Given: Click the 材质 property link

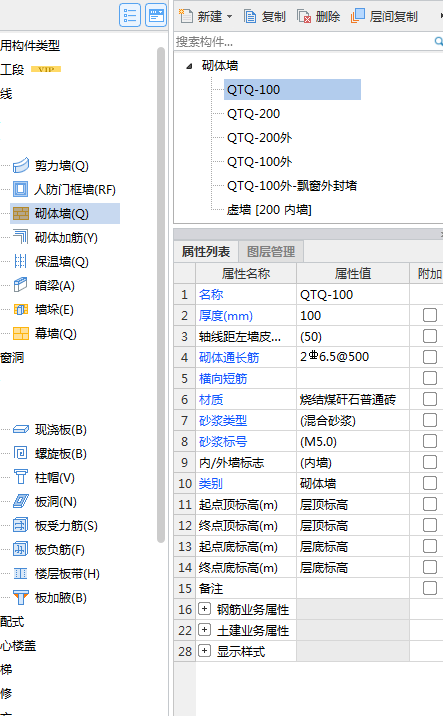Looking at the screenshot, I should click(211, 400).
